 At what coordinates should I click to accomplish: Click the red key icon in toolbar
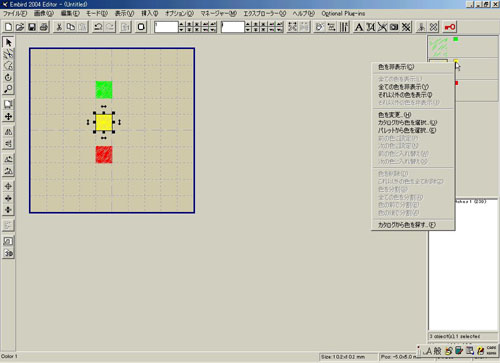pos(450,27)
